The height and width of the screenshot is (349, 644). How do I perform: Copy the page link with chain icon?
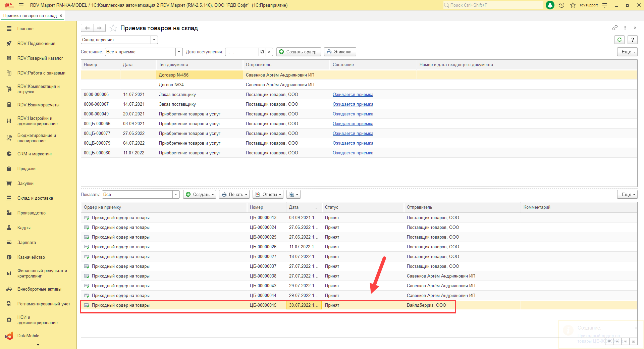[615, 28]
